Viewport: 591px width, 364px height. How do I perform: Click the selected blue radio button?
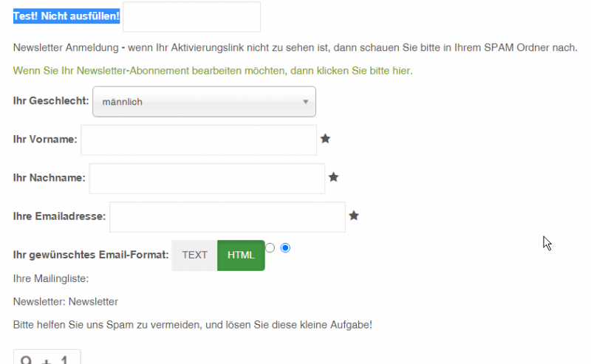285,248
